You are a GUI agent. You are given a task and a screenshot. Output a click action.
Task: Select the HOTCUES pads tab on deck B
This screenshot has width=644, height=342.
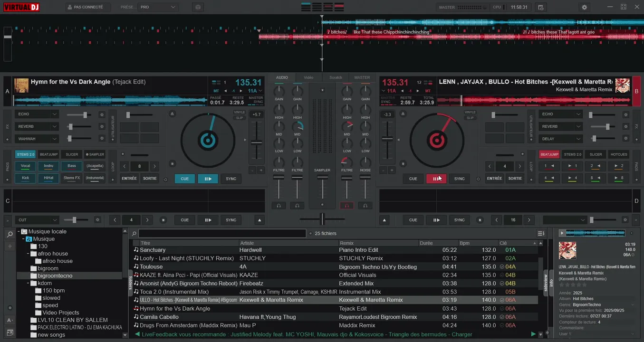619,154
